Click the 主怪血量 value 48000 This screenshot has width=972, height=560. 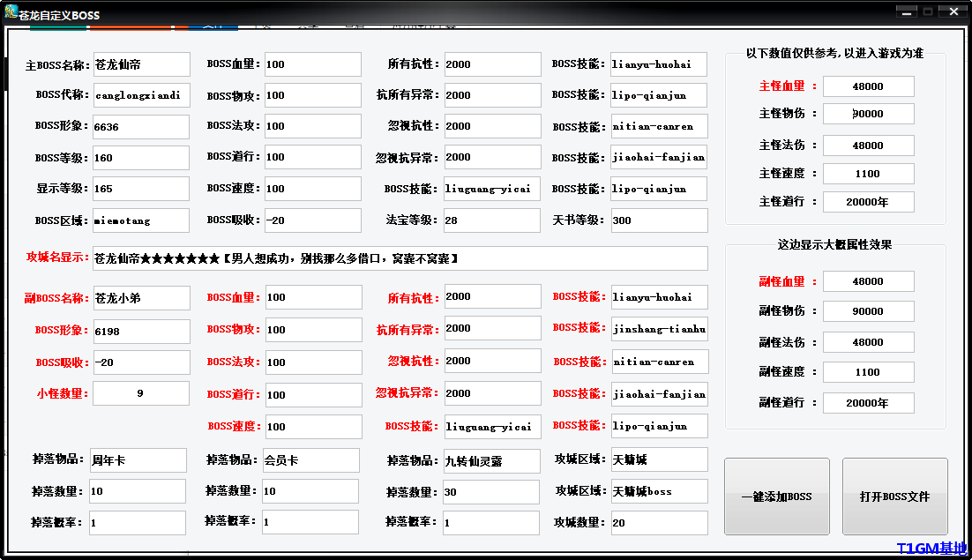tap(869, 86)
